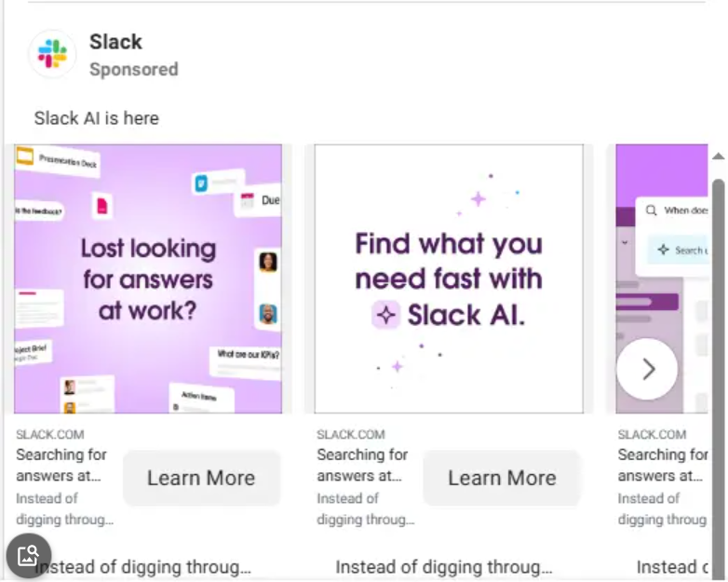The width and height of the screenshot is (728, 582).
Task: Open third card's SLACK.COM source link
Action: [652, 434]
